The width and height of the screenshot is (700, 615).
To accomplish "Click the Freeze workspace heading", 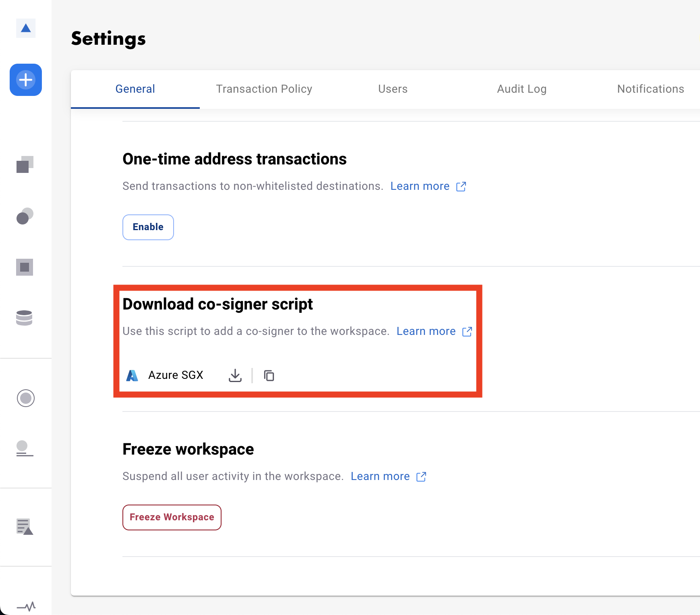I will 188,449.
